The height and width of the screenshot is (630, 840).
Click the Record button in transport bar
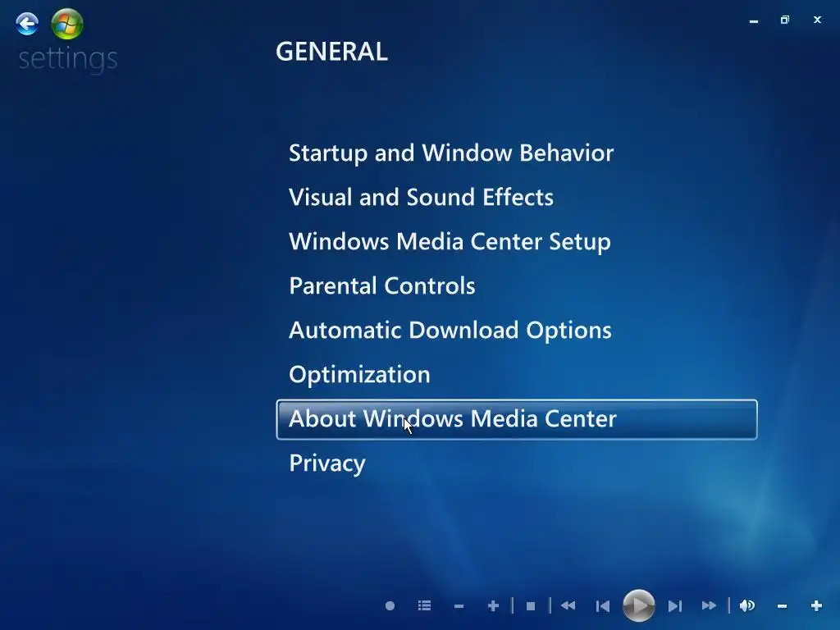pyautogui.click(x=390, y=606)
